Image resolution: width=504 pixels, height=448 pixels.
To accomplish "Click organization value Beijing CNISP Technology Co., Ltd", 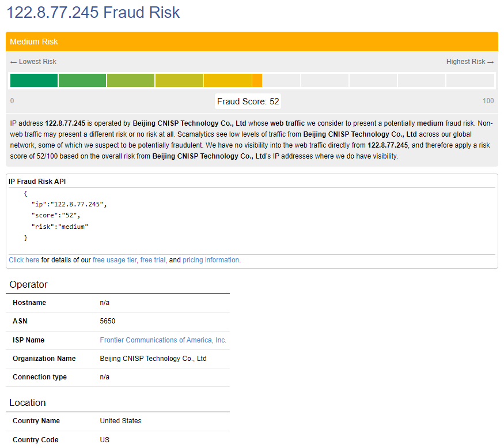I will [x=153, y=359].
